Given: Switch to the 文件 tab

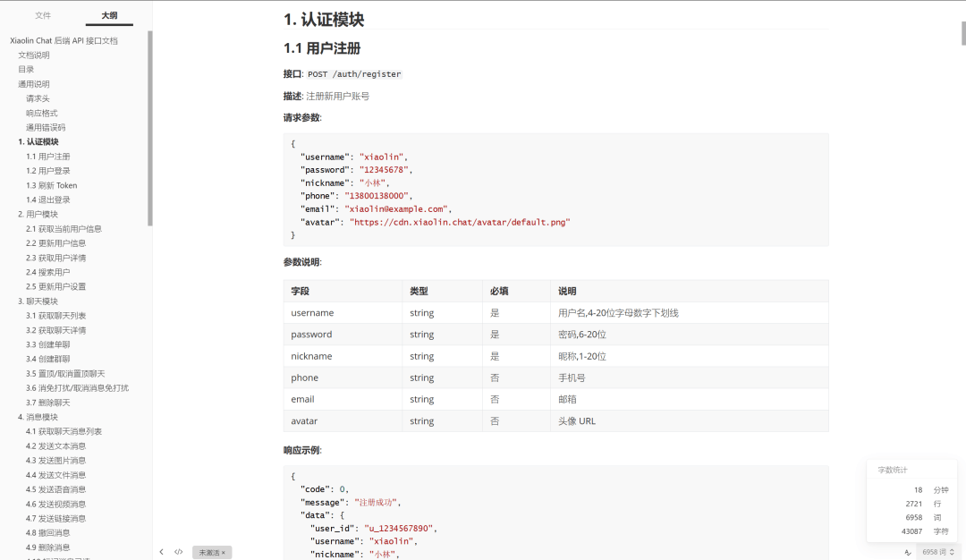Looking at the screenshot, I should [x=43, y=15].
